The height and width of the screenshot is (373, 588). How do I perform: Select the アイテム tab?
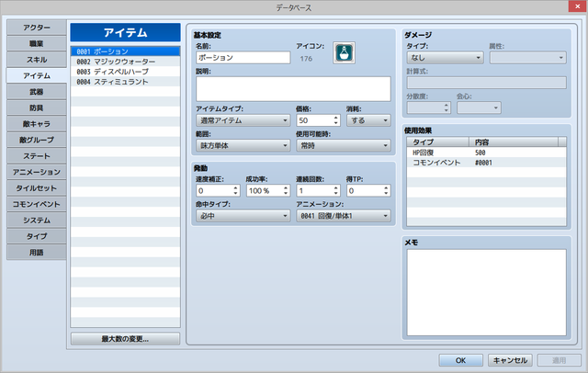(37, 75)
